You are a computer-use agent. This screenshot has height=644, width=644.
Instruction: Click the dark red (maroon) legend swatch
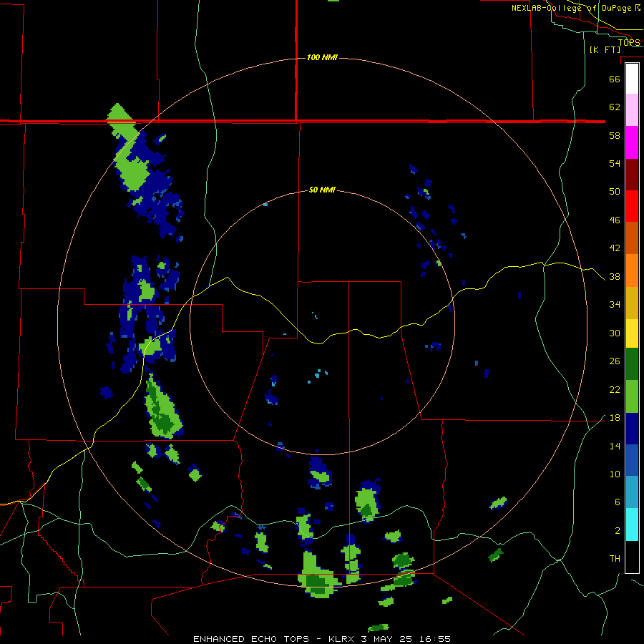(x=632, y=174)
